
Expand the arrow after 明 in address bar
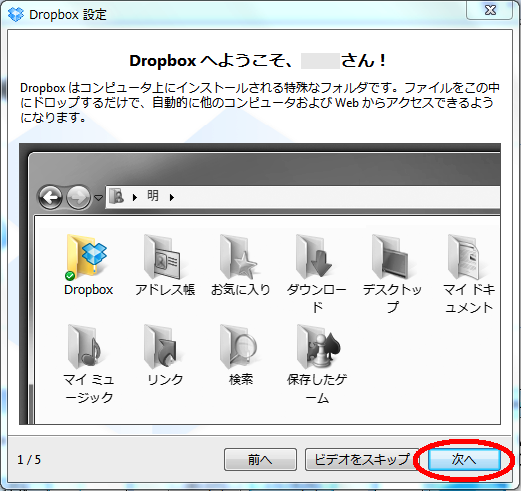tap(172, 197)
